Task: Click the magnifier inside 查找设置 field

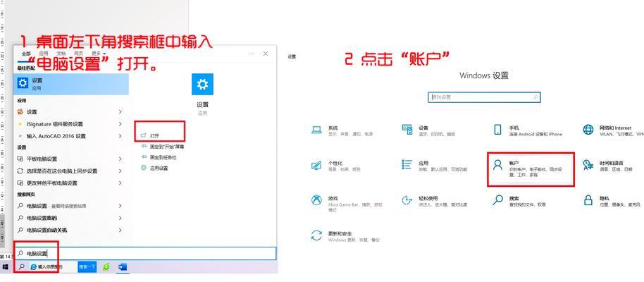Action: [x=535, y=97]
